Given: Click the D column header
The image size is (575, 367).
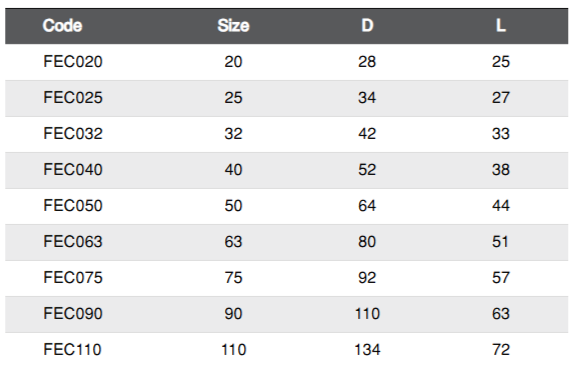Looking at the screenshot, I should [367, 26].
